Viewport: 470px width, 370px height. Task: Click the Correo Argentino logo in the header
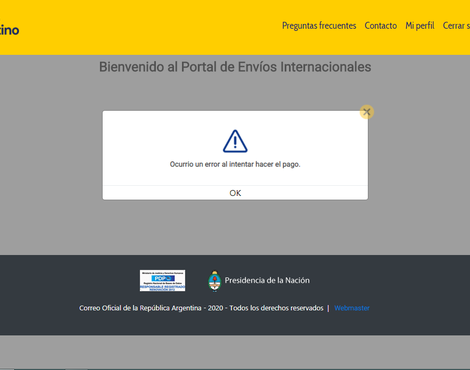(x=9, y=30)
